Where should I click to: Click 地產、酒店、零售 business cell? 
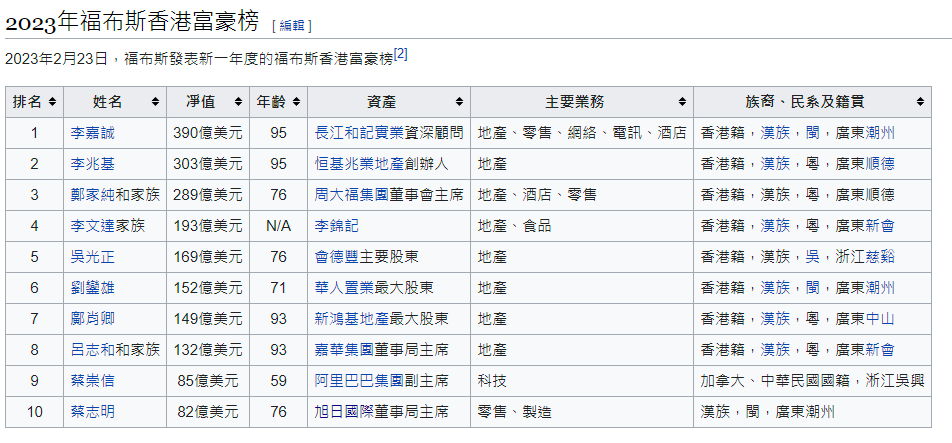[x=582, y=195]
